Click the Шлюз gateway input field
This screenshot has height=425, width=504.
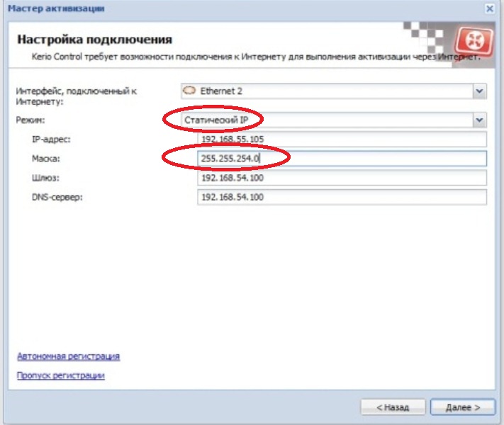click(x=342, y=178)
